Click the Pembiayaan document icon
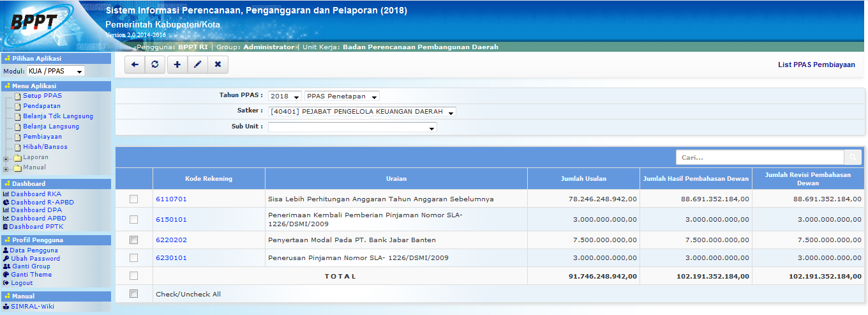868x315 pixels. click(18, 137)
